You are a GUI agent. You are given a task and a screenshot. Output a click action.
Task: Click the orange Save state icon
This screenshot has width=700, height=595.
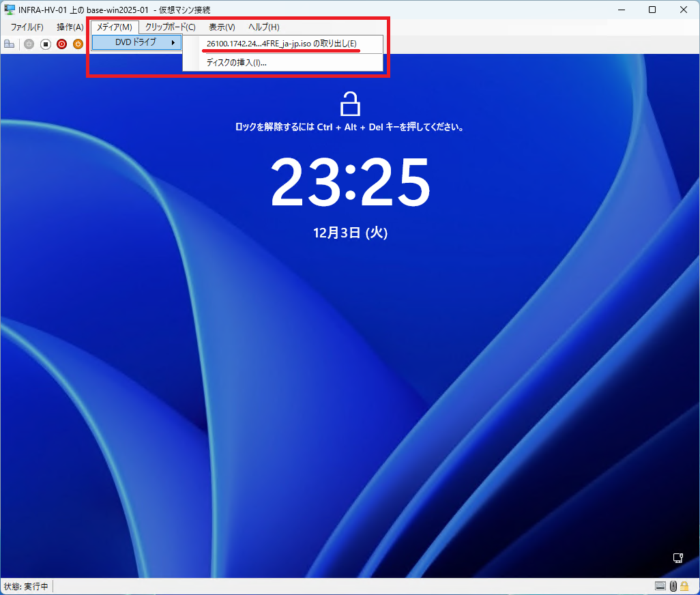click(78, 44)
